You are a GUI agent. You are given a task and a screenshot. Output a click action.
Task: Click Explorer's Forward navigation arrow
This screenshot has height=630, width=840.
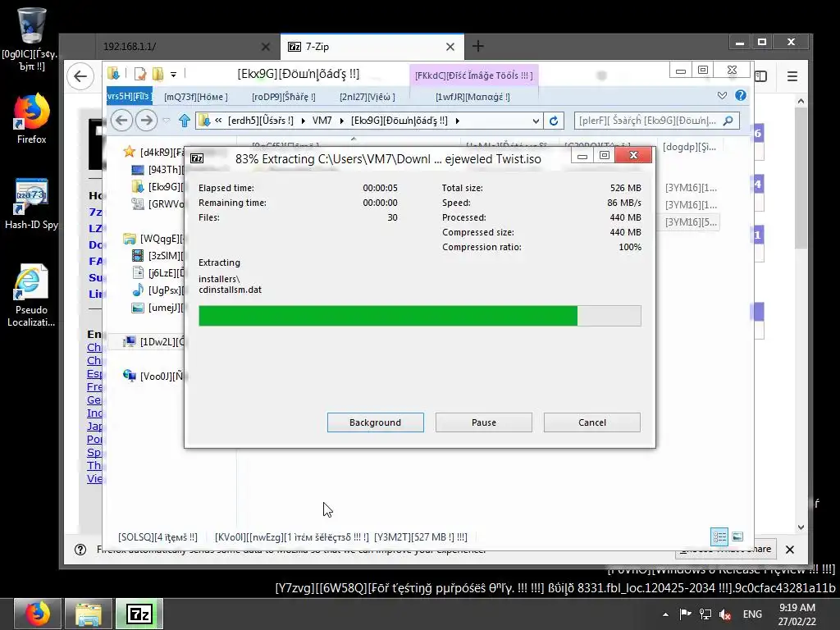point(146,121)
